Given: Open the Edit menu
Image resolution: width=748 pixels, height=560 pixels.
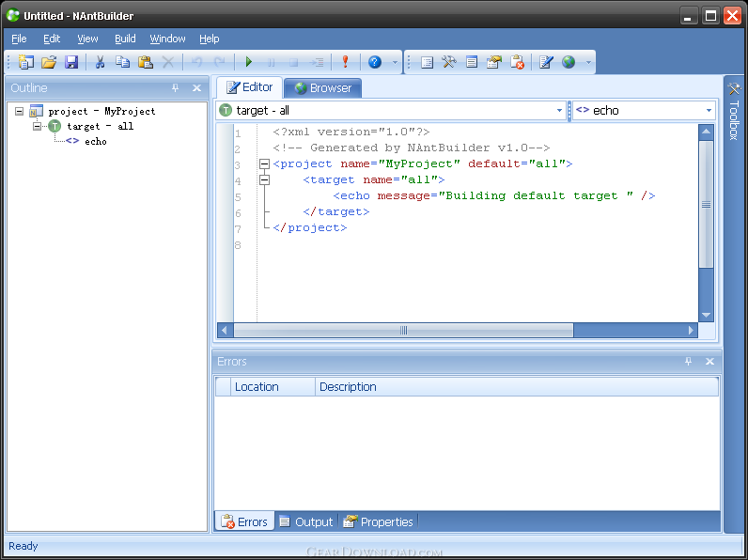Looking at the screenshot, I should click(x=52, y=39).
